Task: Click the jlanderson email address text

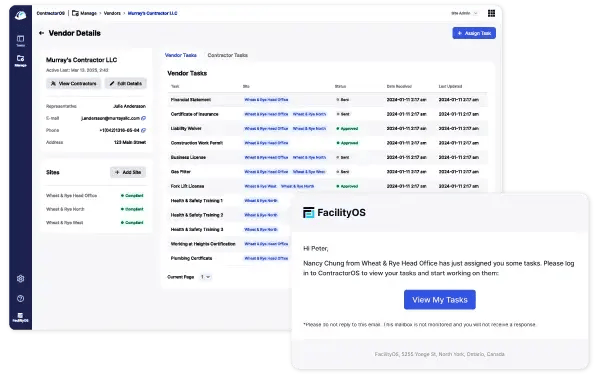Action: [x=110, y=118]
